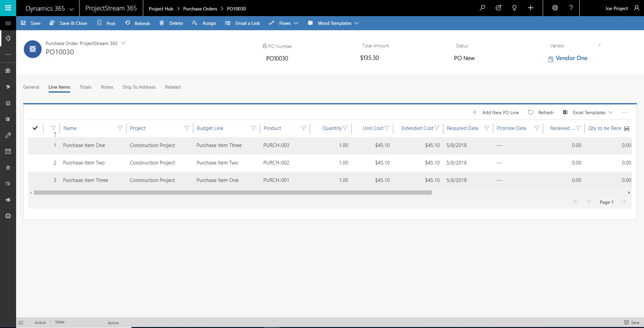Click Save & Close
The height and width of the screenshot is (328, 644).
coord(68,23)
